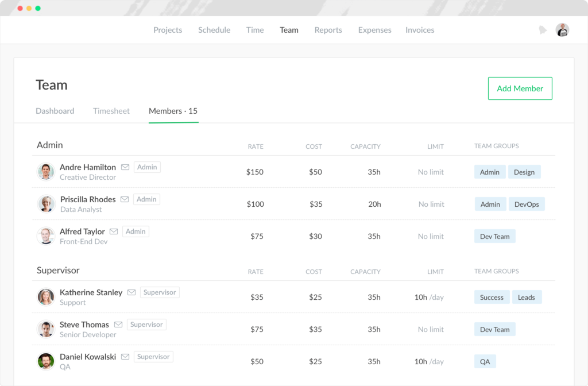Open the Reports menu item
This screenshot has width=588, height=386.
tap(328, 30)
